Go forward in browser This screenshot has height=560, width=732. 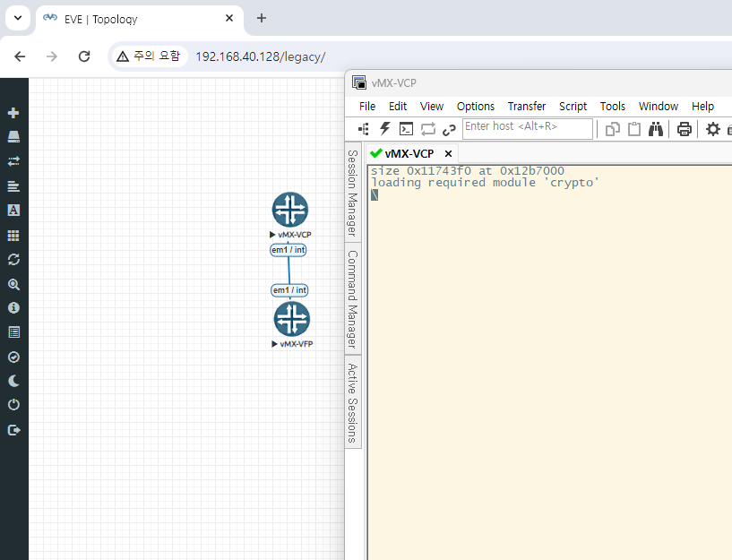[x=52, y=56]
